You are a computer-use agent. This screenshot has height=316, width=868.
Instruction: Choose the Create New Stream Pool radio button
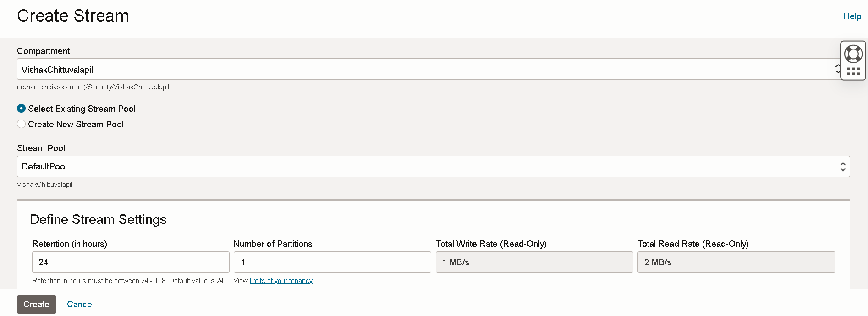point(22,124)
